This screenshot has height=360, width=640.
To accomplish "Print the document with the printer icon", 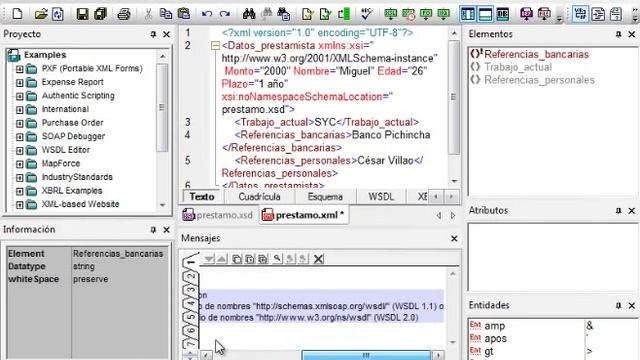I will [x=124, y=14].
